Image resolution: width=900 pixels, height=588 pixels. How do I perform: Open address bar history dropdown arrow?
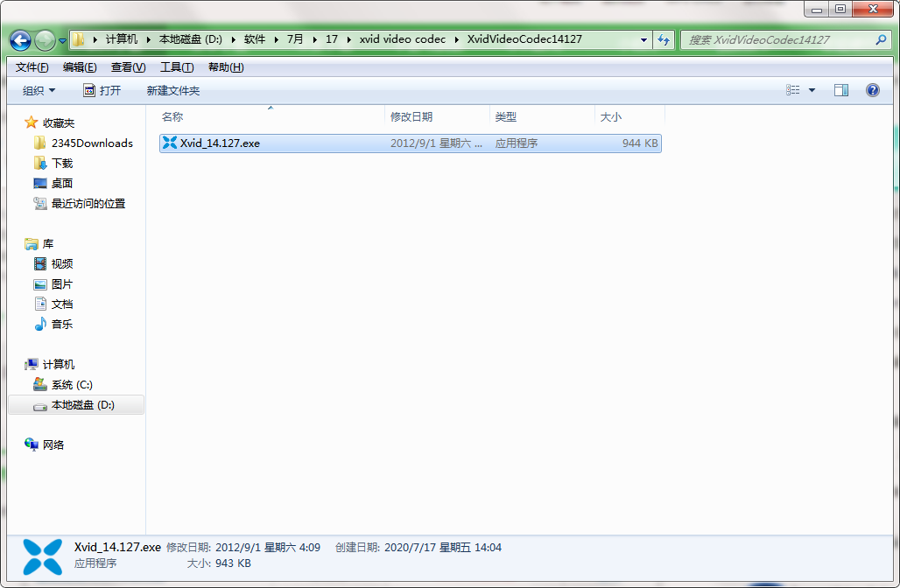click(643, 39)
